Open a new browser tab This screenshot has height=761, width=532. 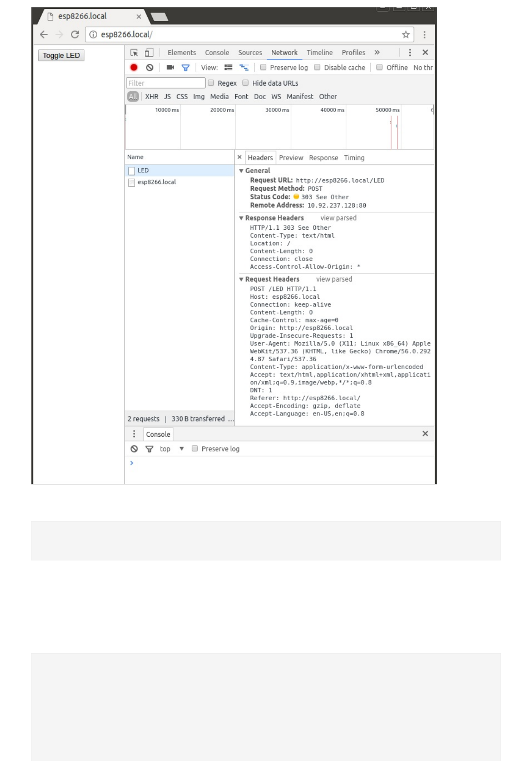tap(159, 17)
